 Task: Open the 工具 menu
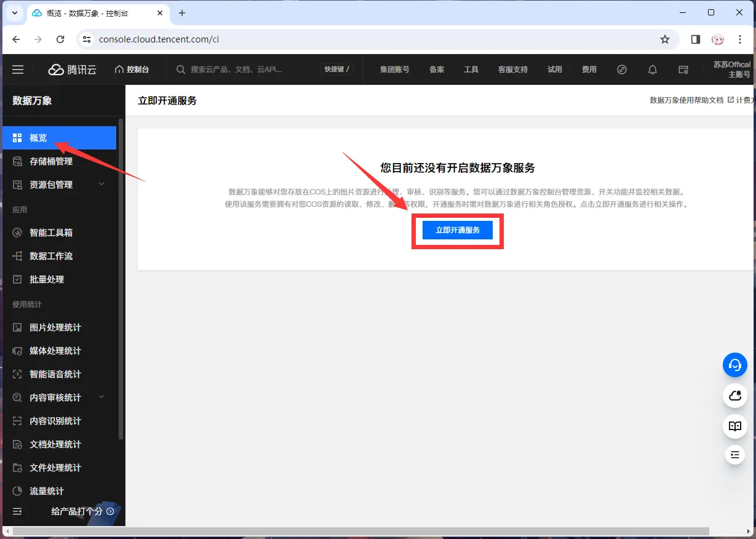[471, 70]
